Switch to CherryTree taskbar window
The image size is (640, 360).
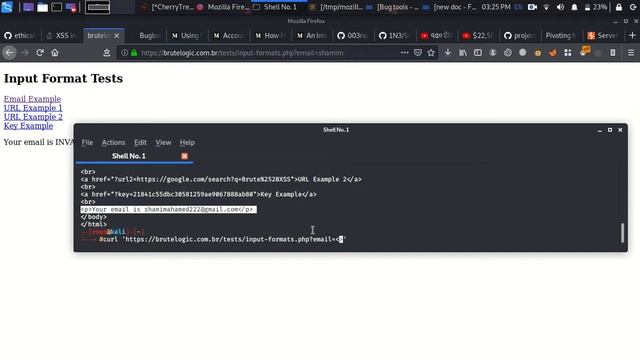(x=167, y=7)
